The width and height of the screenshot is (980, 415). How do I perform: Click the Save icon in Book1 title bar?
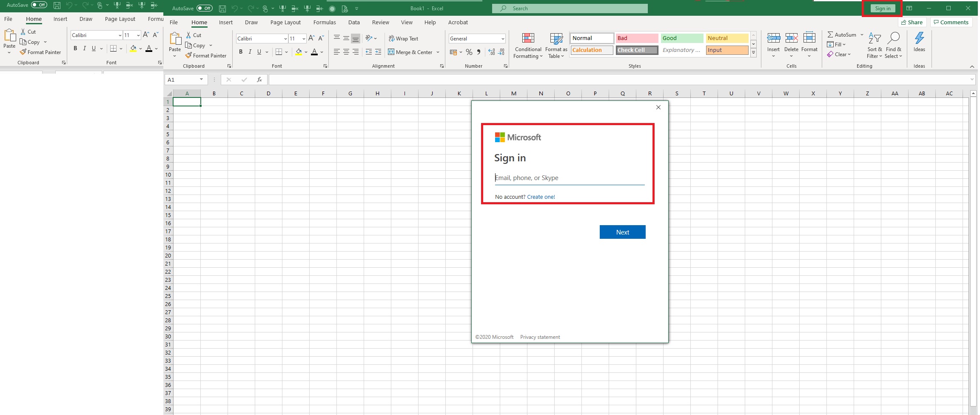coord(222,9)
